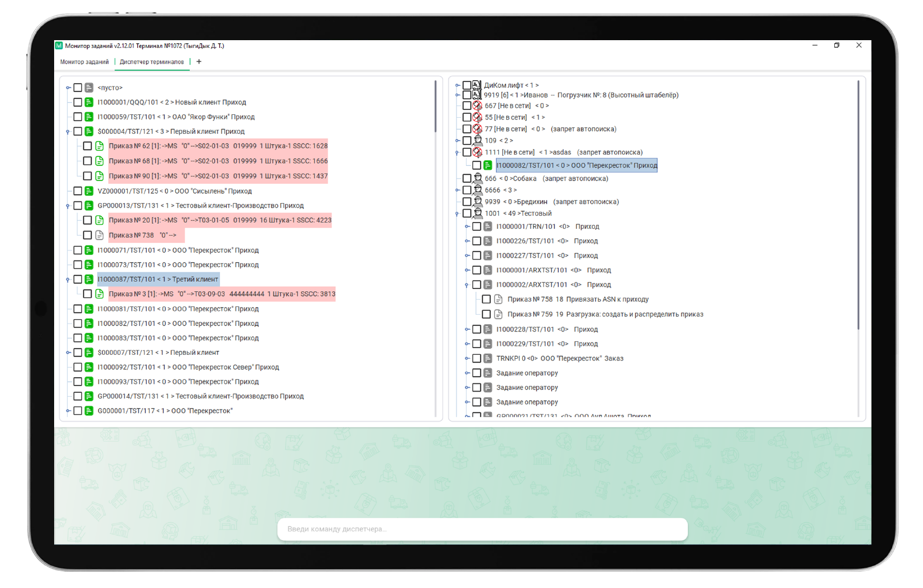
Task: Click the page icon of Приказ № 3
Action: pos(99,293)
